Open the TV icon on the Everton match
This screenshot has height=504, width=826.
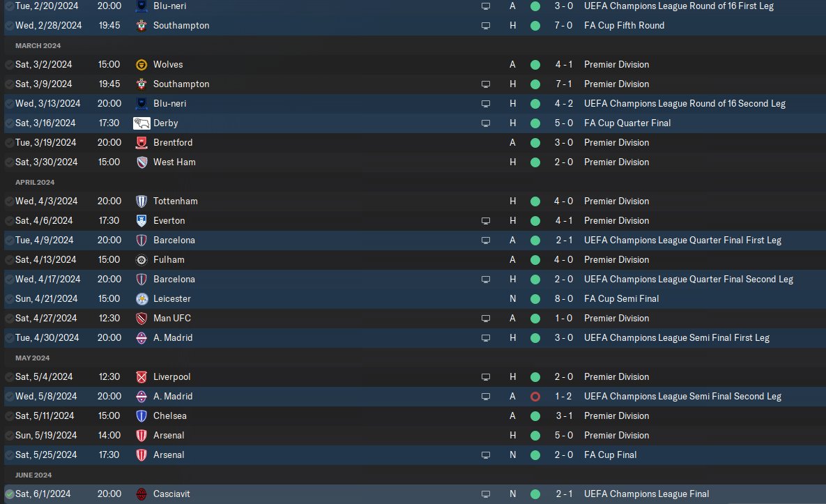click(x=486, y=221)
